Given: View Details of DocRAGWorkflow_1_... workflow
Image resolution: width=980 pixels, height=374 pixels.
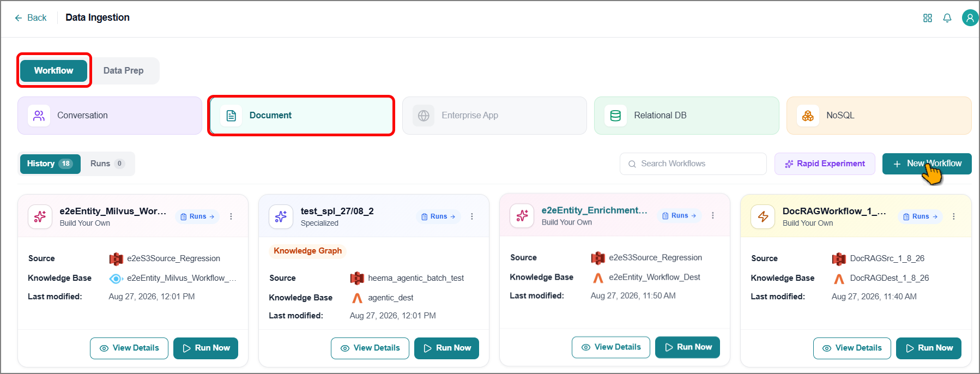Looking at the screenshot, I should pyautogui.click(x=852, y=348).
